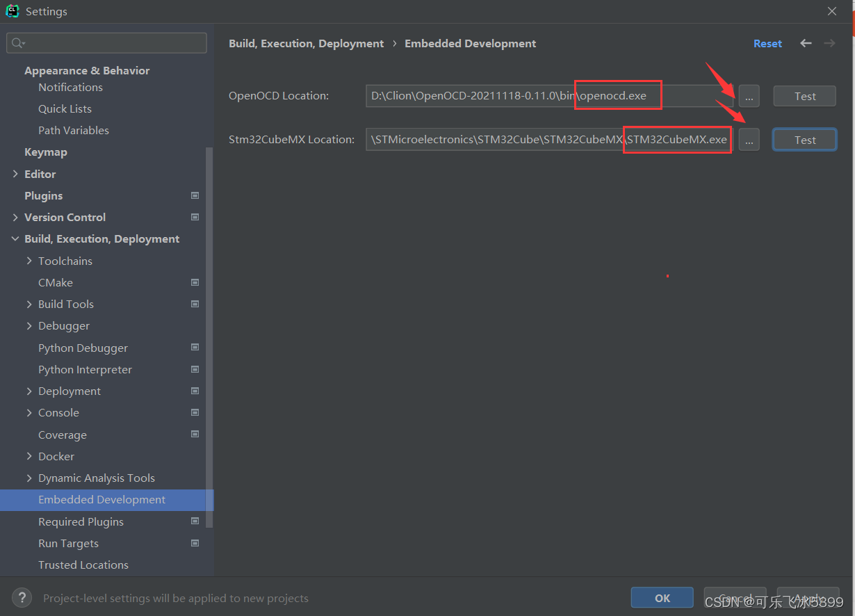Click project-level icon beside CMake

(195, 282)
